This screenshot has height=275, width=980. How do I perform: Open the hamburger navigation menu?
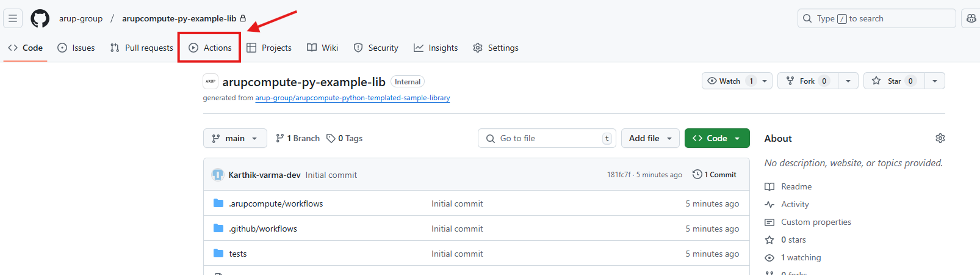(x=13, y=18)
